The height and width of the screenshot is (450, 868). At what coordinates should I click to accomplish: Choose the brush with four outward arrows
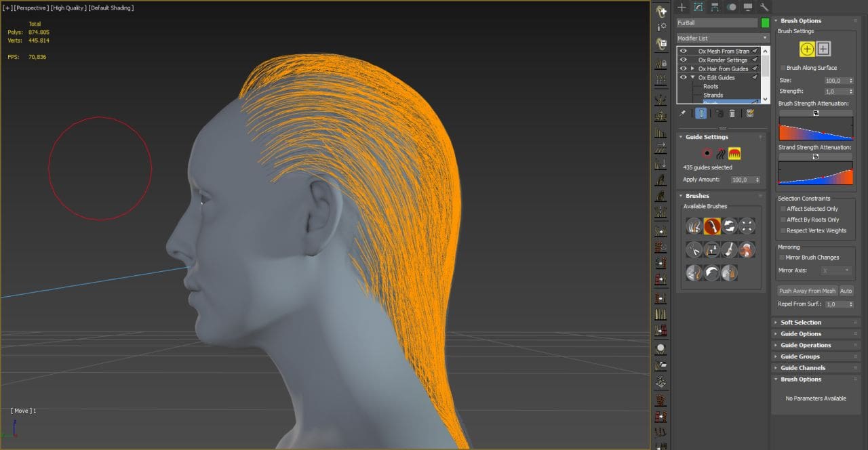(x=747, y=226)
